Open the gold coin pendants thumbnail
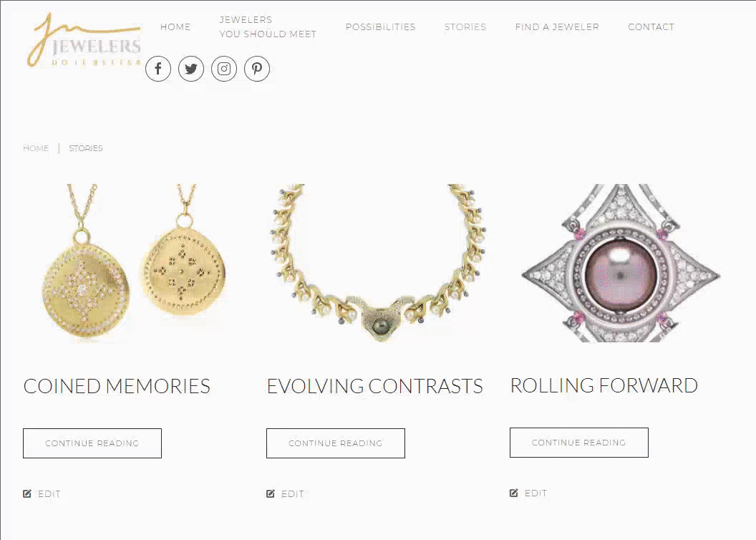756x540 pixels. [134, 263]
